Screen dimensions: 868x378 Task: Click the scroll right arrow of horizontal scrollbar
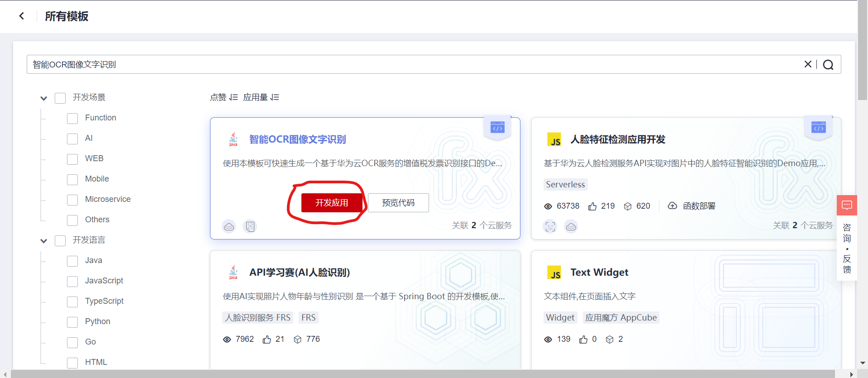(852, 374)
